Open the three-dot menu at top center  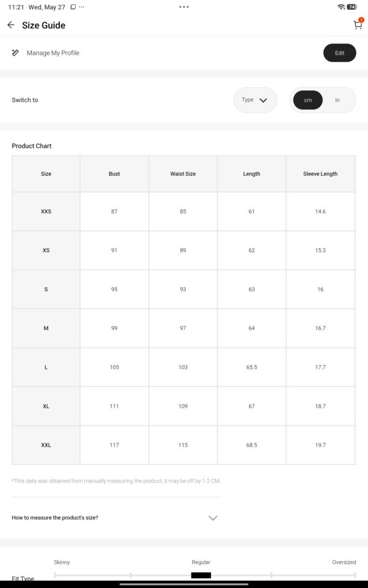coord(184,7)
